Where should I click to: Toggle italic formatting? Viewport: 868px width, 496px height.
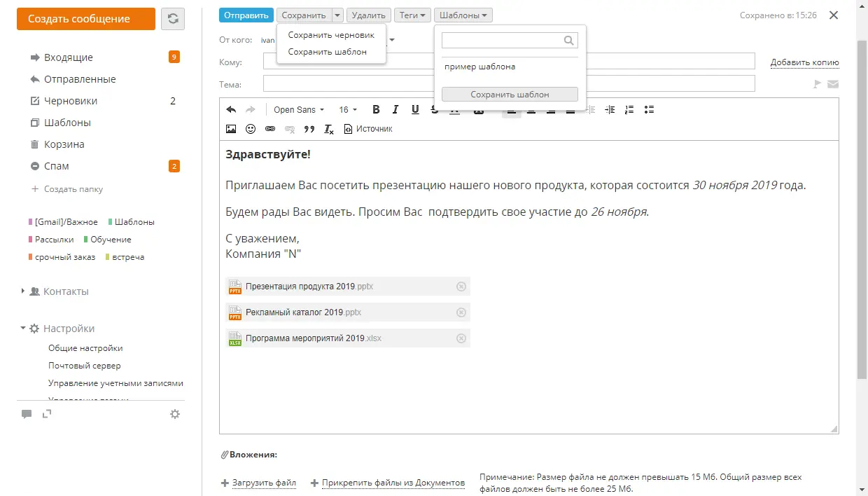[x=395, y=109]
